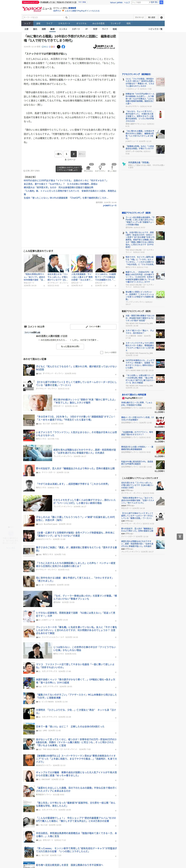Click the ログイン link
186x868 pixels.
pyautogui.click(x=57, y=11)
